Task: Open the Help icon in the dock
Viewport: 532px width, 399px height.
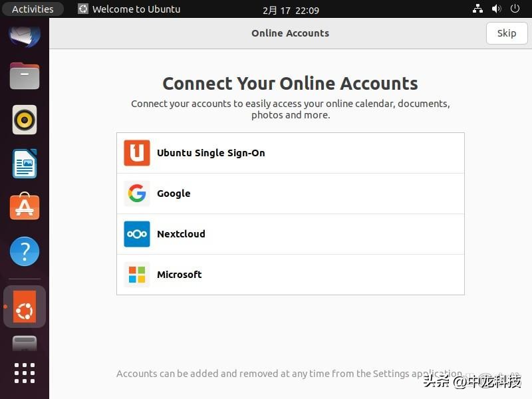Action: [24, 251]
